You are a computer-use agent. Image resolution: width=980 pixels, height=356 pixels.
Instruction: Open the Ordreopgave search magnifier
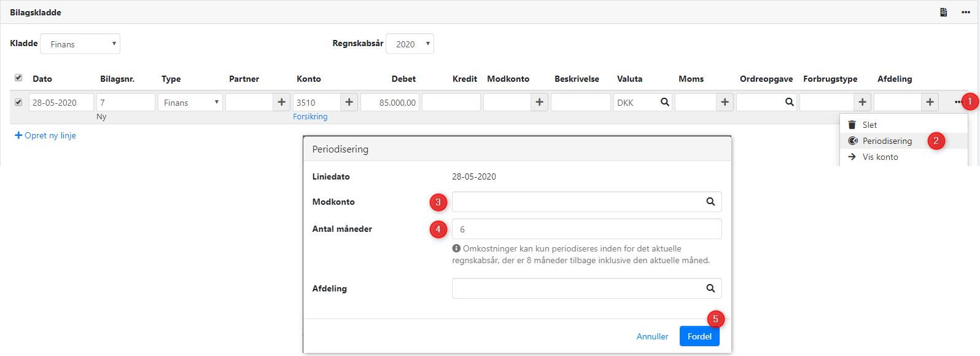[789, 102]
